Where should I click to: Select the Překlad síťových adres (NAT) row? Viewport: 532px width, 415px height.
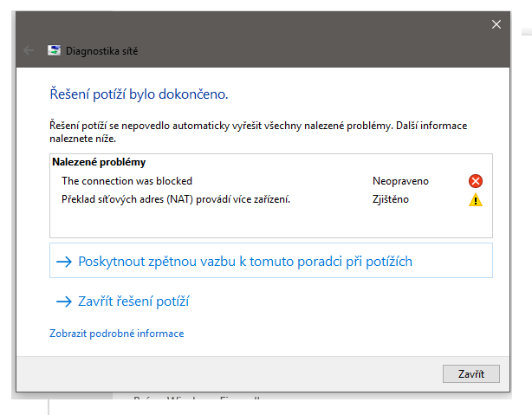(x=175, y=200)
